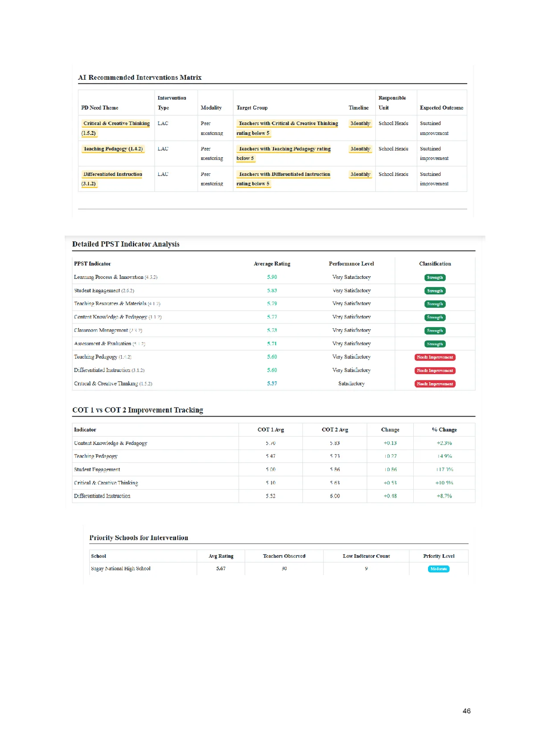Click Needs Improvement badge for Differentiated Instruction
Viewport: 535px width, 756px height.
435,371
